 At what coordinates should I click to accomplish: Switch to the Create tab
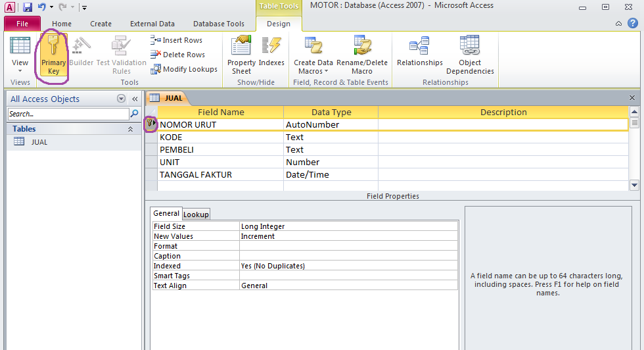pyautogui.click(x=101, y=24)
